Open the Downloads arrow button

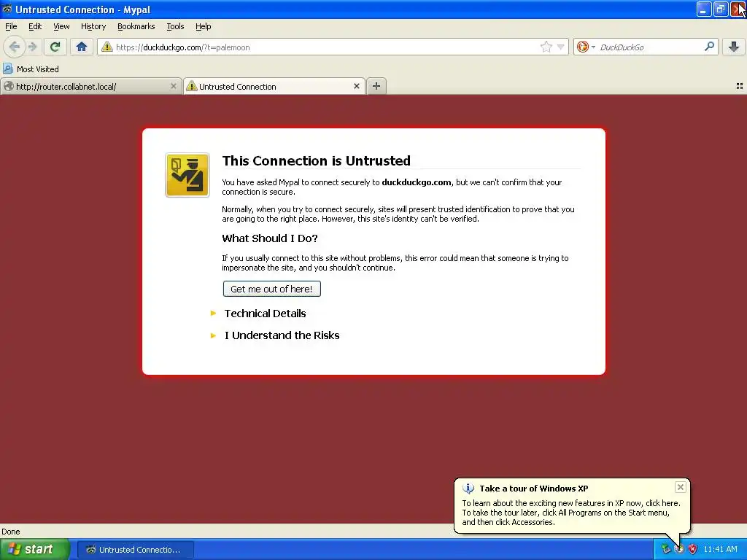click(x=734, y=47)
